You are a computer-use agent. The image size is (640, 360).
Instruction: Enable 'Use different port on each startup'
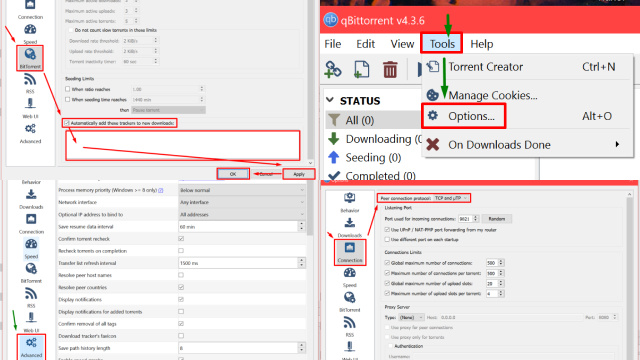(x=387, y=240)
